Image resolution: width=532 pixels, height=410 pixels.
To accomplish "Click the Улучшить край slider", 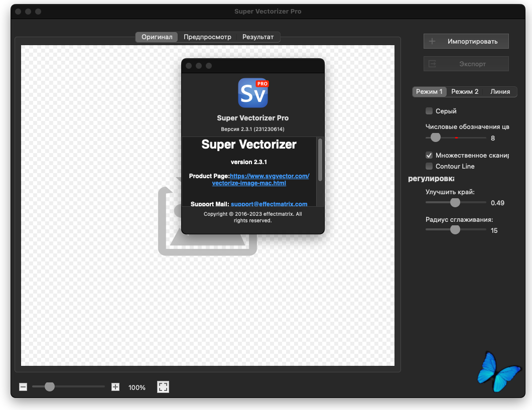I will click(x=455, y=203).
